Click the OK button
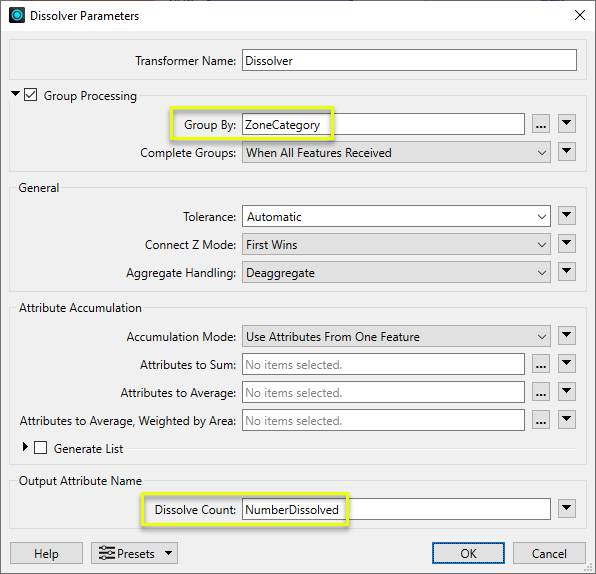 point(468,553)
